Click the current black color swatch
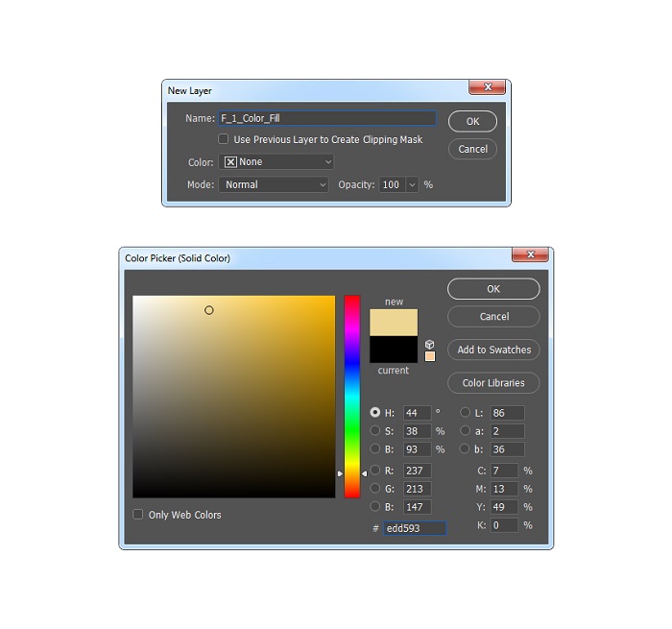The height and width of the screenshot is (629, 672). tap(394, 349)
